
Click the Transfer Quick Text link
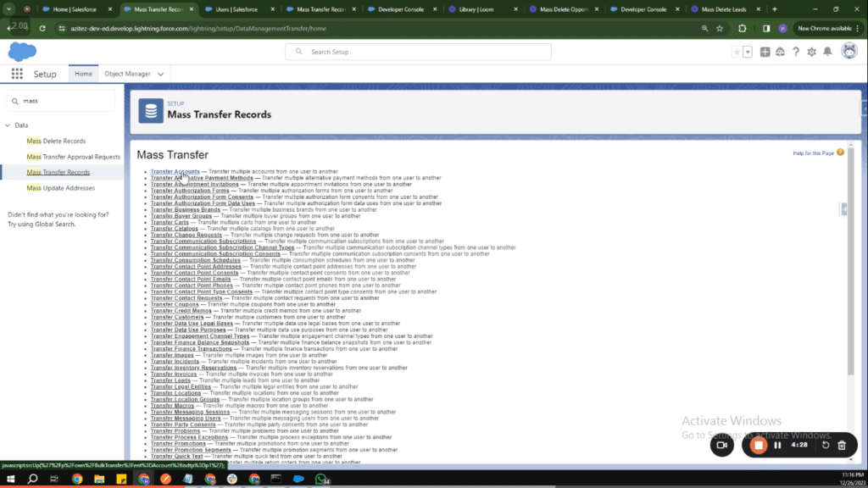(176, 457)
